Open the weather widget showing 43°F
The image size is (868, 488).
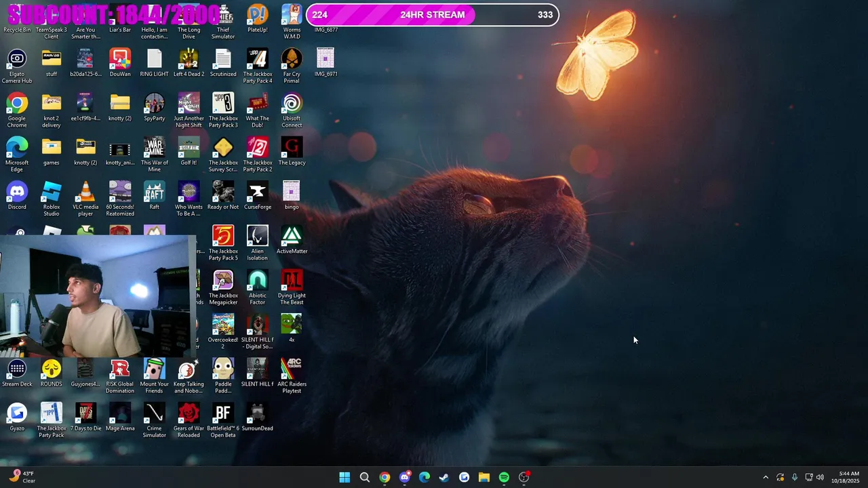22,477
